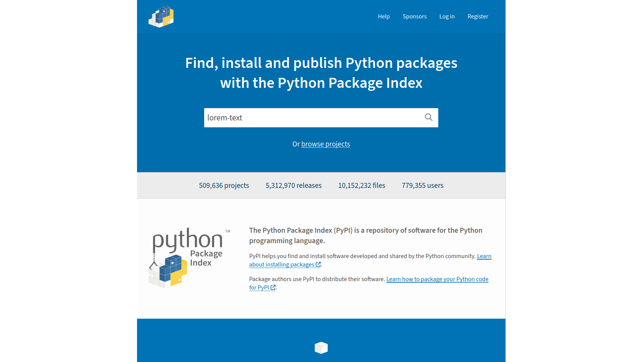Select the 509,636 projects statistic
This screenshot has height=362, width=644.
click(x=224, y=186)
